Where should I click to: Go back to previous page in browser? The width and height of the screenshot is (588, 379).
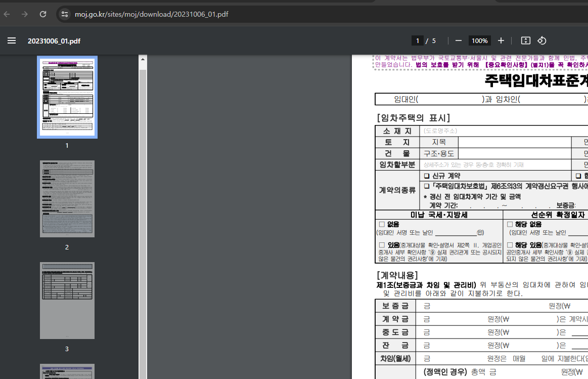(x=7, y=14)
